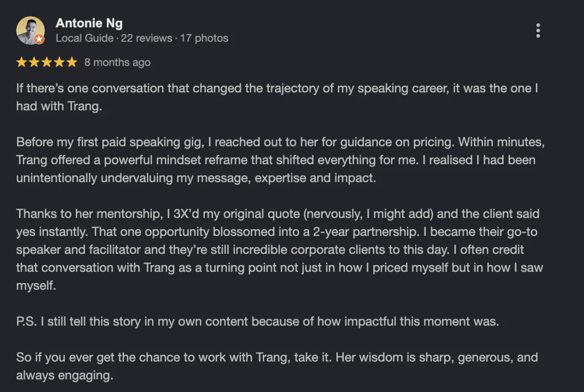584x392 pixels.
Task: Click the first rating star
Action: click(21, 62)
